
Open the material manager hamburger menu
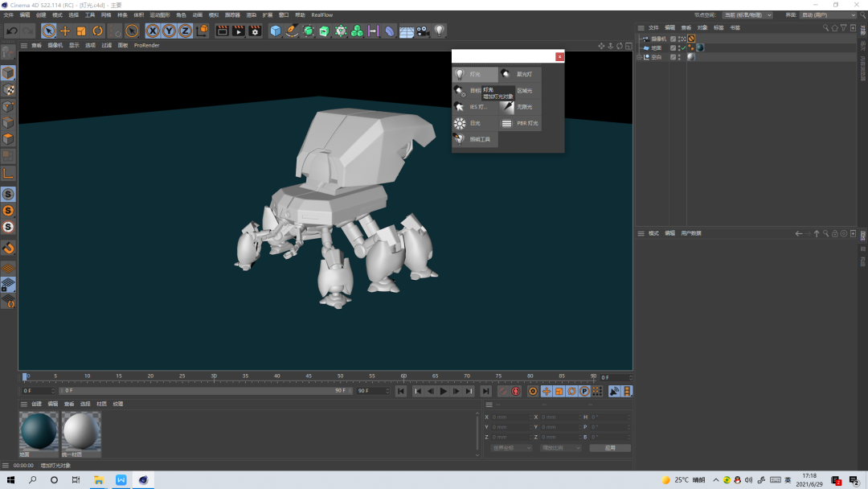click(x=24, y=405)
